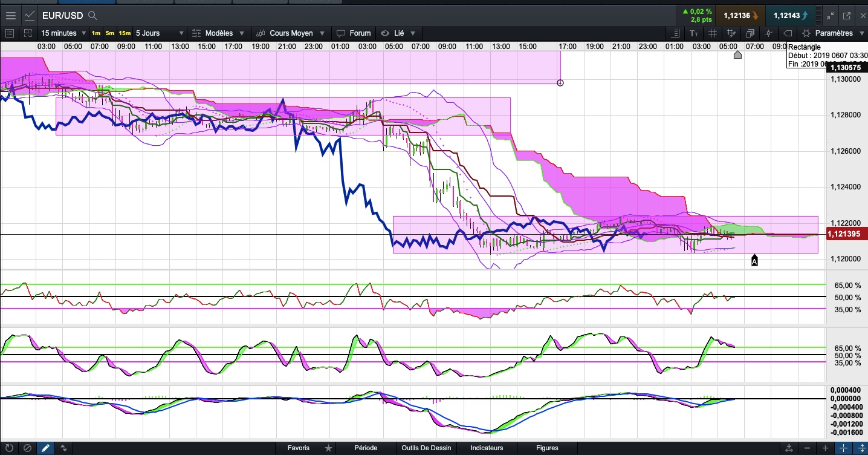Screen dimensions: 868x455
Task: Click the candlestick crosshair icon
Action: (x=769, y=33)
